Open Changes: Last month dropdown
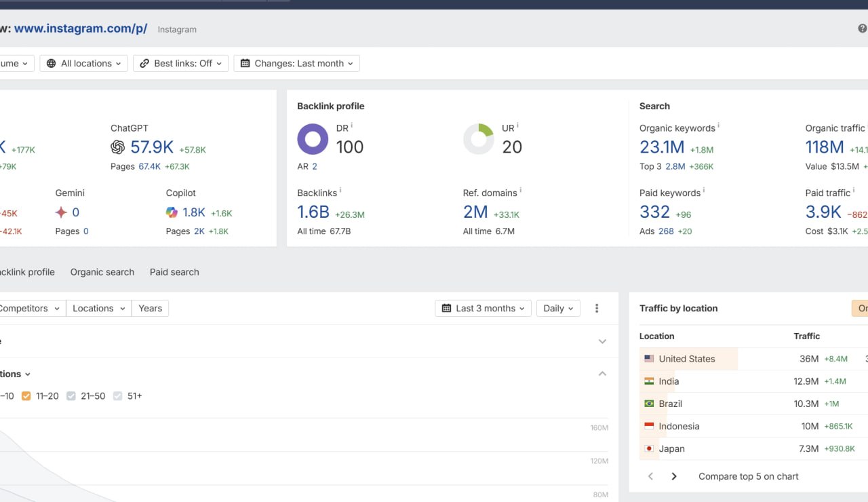Viewport: 868px width, 502px height. 297,64
